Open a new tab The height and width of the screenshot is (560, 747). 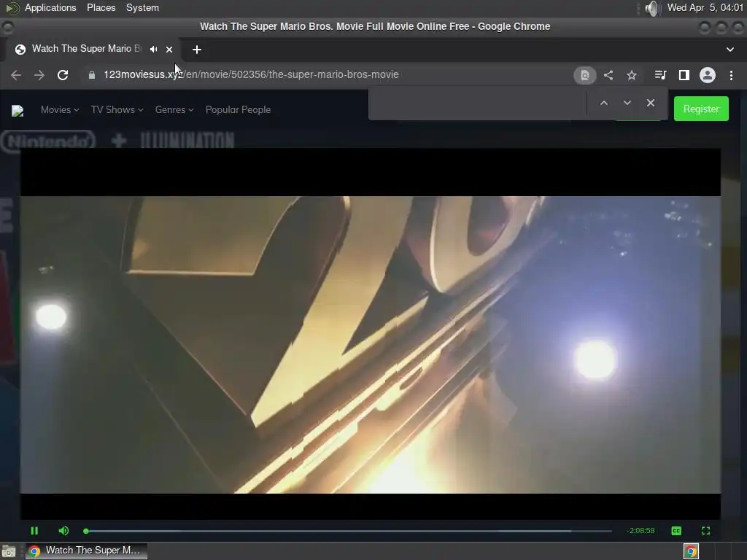coord(197,50)
